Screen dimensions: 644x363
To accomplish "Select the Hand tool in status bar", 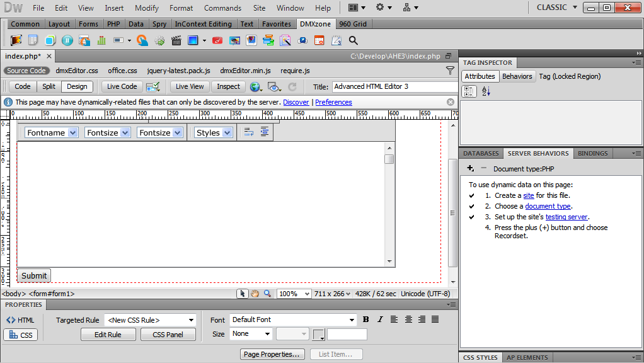I will [255, 294].
